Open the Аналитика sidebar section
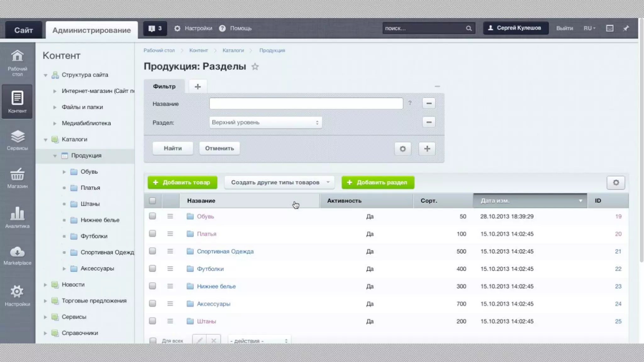Image resolution: width=644 pixels, height=362 pixels. click(17, 217)
